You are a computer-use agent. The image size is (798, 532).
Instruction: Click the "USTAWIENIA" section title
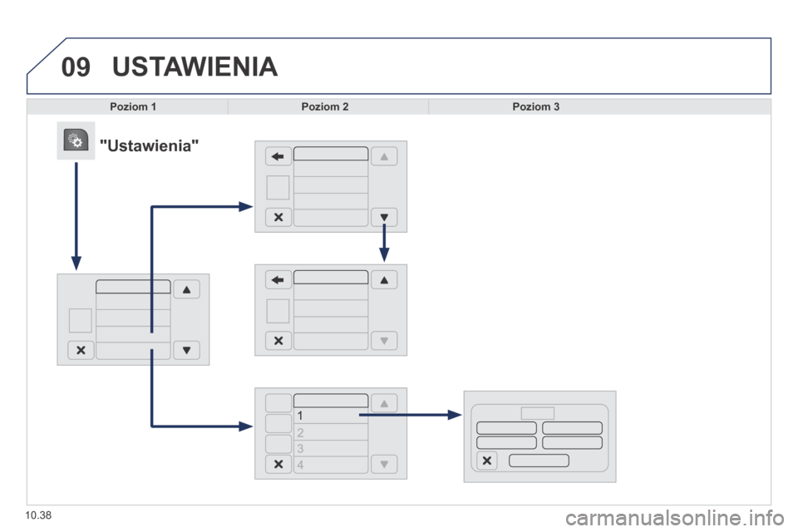195,66
